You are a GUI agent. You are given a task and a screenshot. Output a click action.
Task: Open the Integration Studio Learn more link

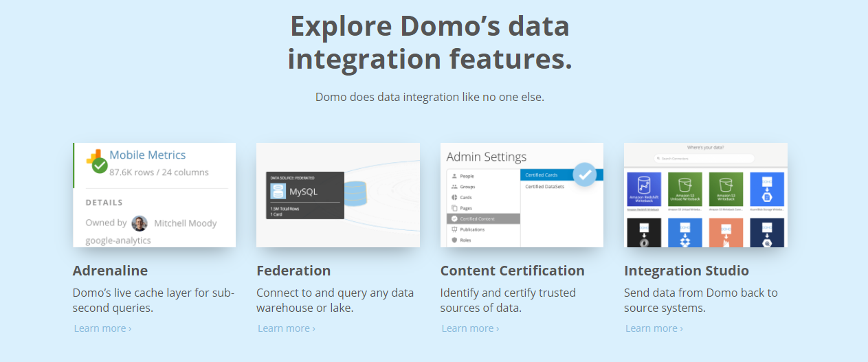point(654,328)
